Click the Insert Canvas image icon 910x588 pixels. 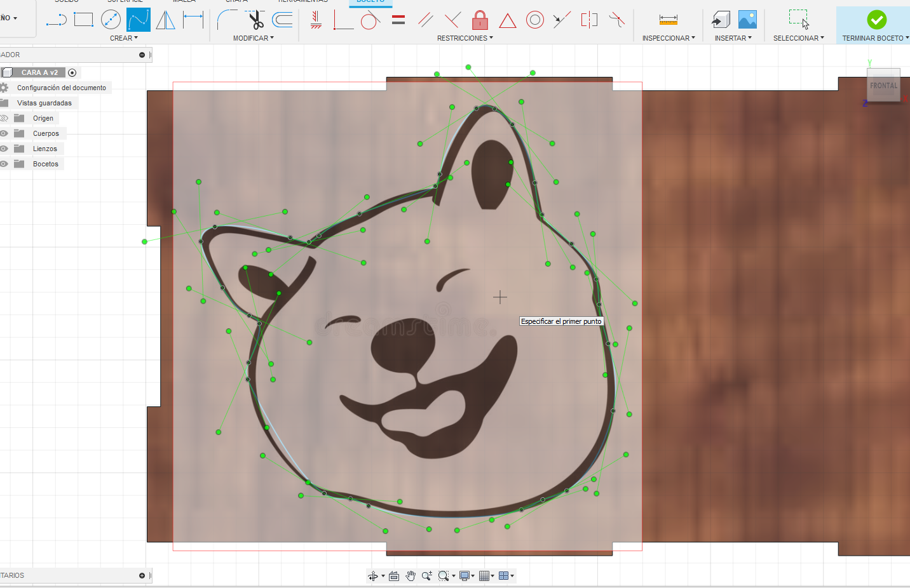pyautogui.click(x=747, y=20)
